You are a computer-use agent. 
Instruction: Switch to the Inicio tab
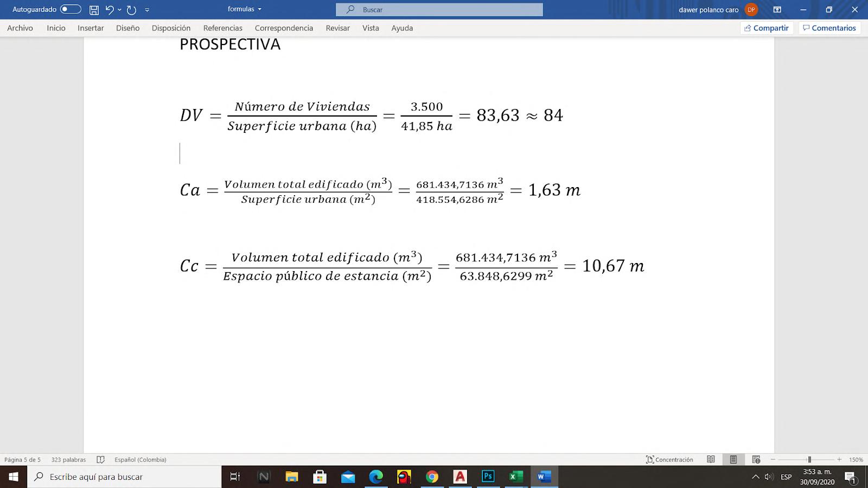56,28
